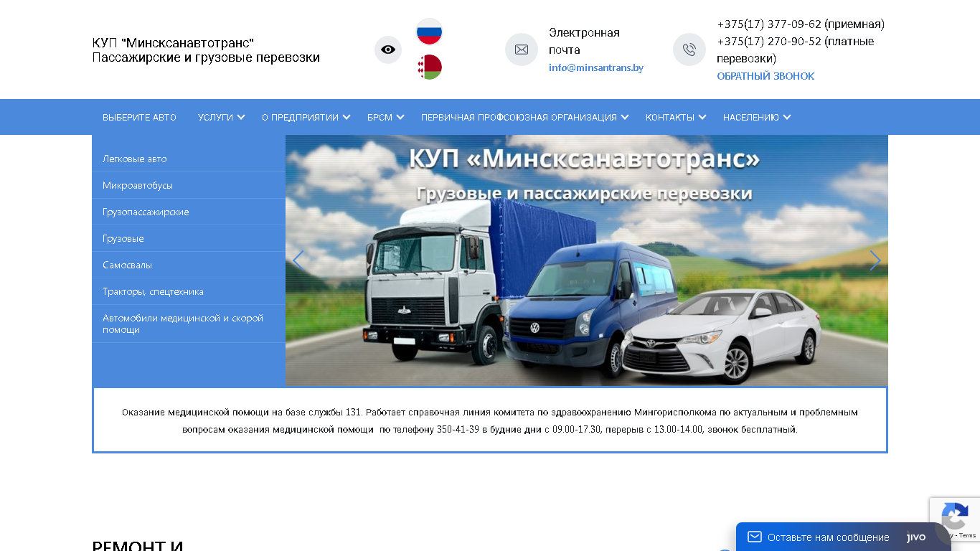Click the medical help notice text
The image size is (980, 551).
[x=490, y=421]
